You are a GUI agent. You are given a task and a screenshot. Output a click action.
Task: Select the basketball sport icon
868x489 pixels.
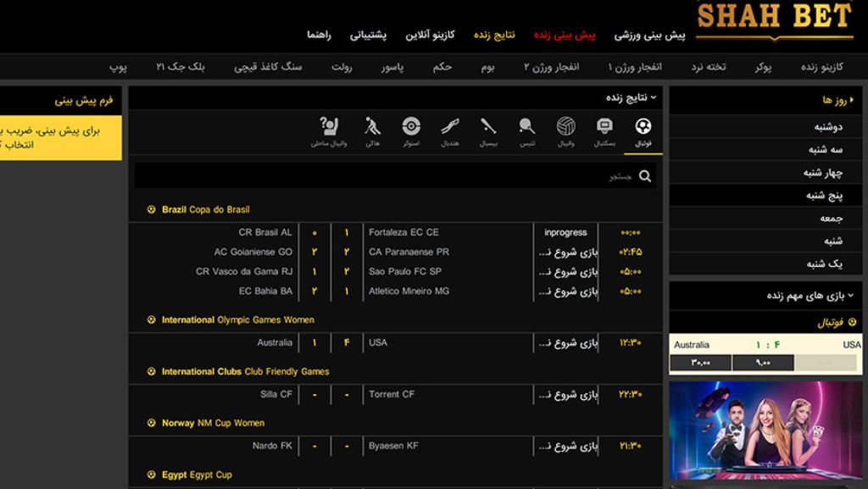click(604, 126)
